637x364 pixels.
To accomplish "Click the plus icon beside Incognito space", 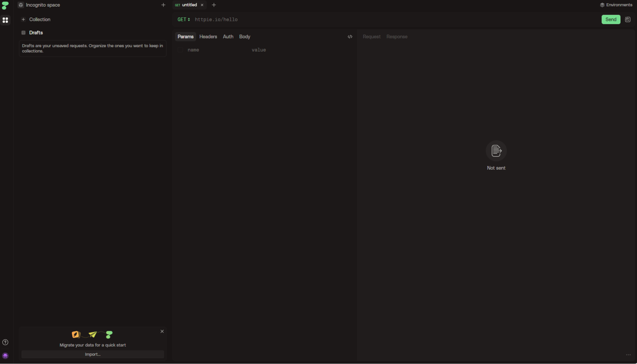I will 163,5.
